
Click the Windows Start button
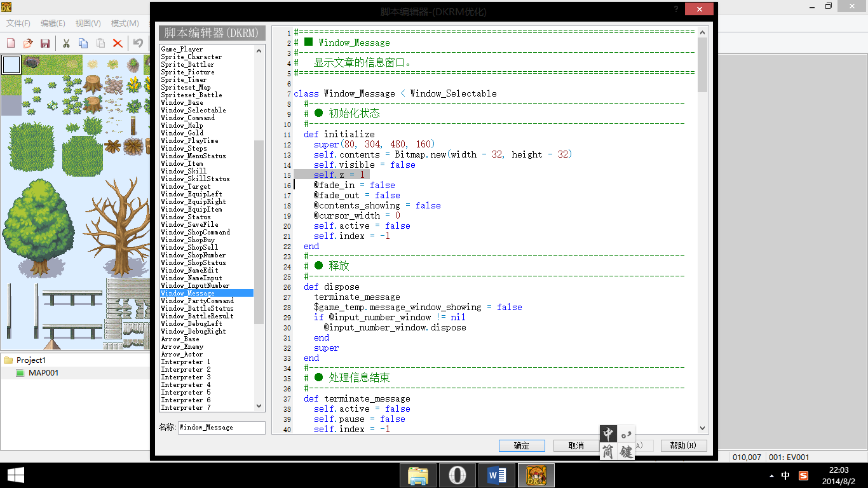[x=15, y=475]
